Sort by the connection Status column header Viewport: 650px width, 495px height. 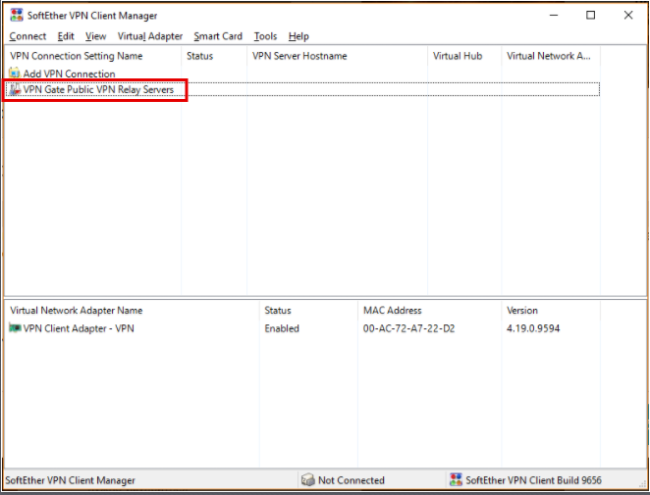[x=214, y=56]
